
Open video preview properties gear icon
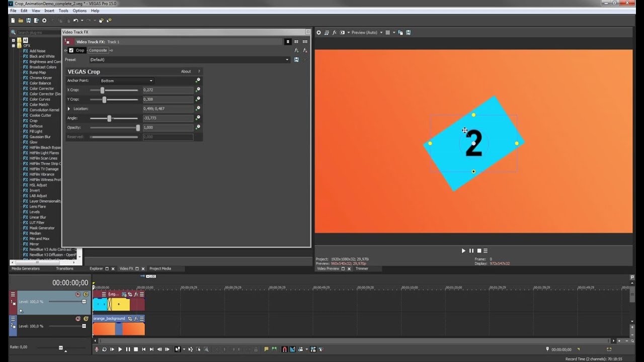click(x=318, y=32)
